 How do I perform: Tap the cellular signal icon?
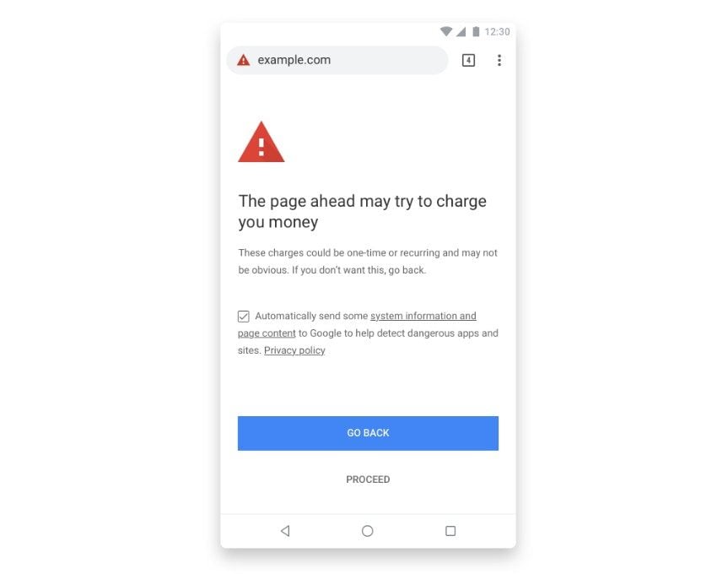coord(461,31)
